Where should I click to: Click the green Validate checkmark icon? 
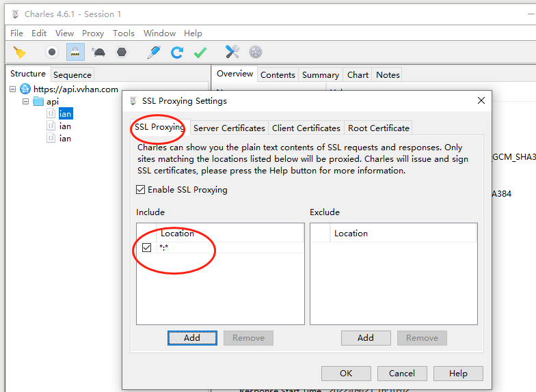(200, 52)
